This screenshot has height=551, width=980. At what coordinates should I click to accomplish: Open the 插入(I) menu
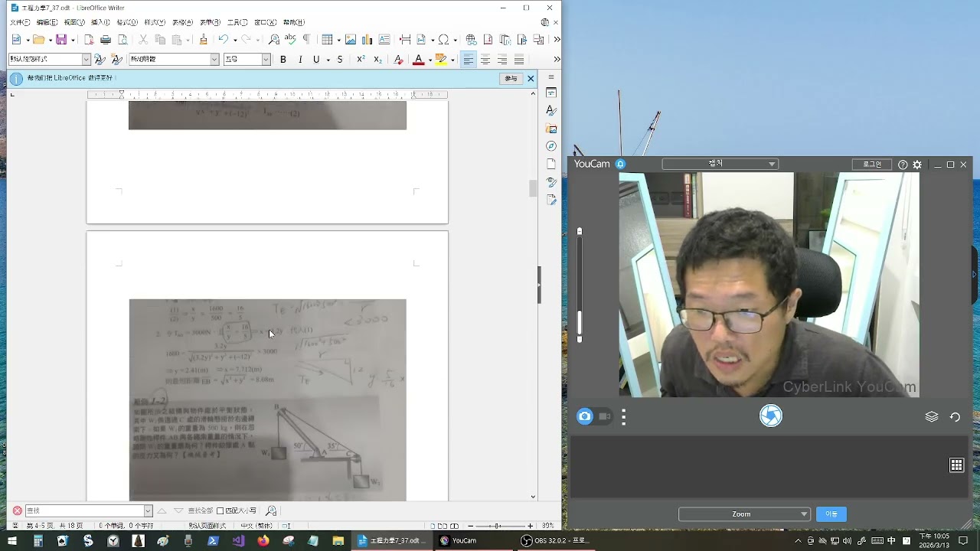tap(101, 22)
